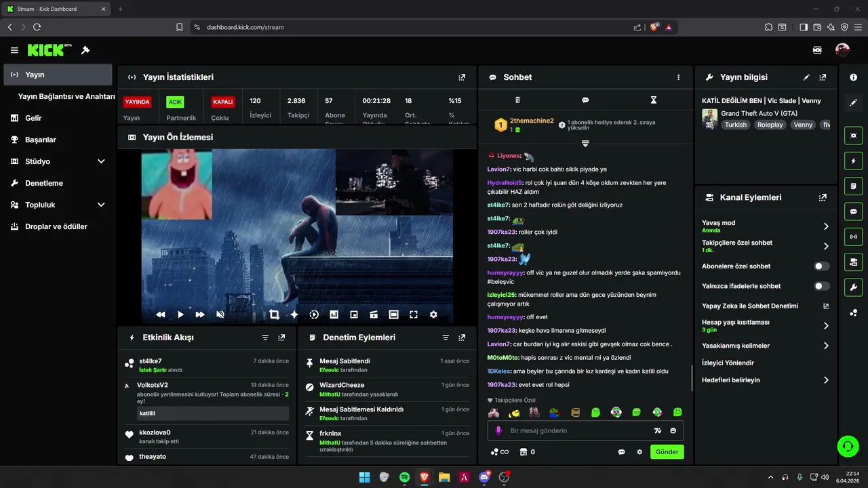
Task: Click speech bubble icon in chat toolbar
Action: coord(585,100)
